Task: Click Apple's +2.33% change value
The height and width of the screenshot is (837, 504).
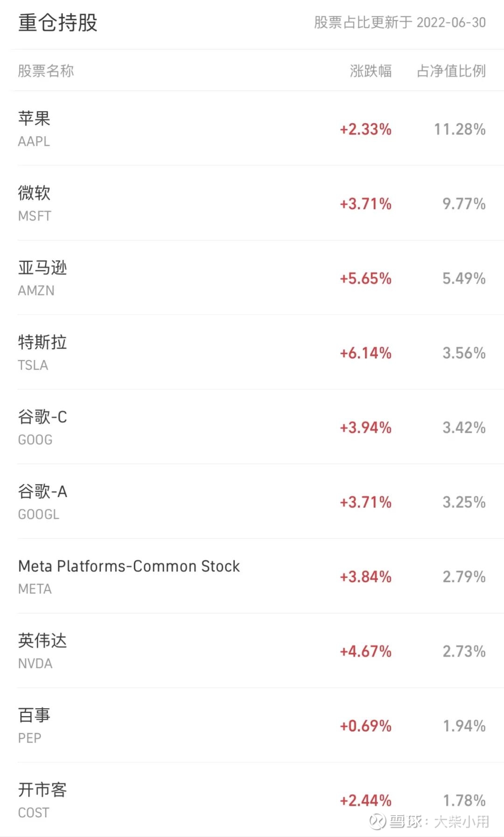Action: tap(365, 129)
